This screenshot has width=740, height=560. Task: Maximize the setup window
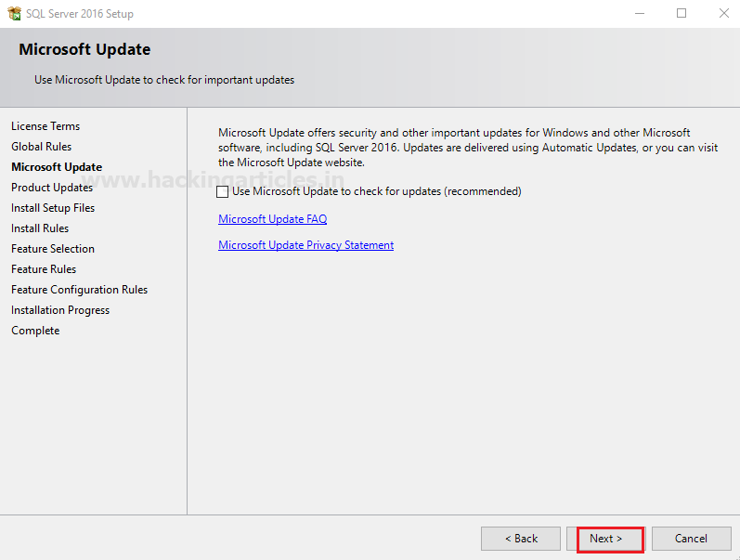(x=682, y=13)
